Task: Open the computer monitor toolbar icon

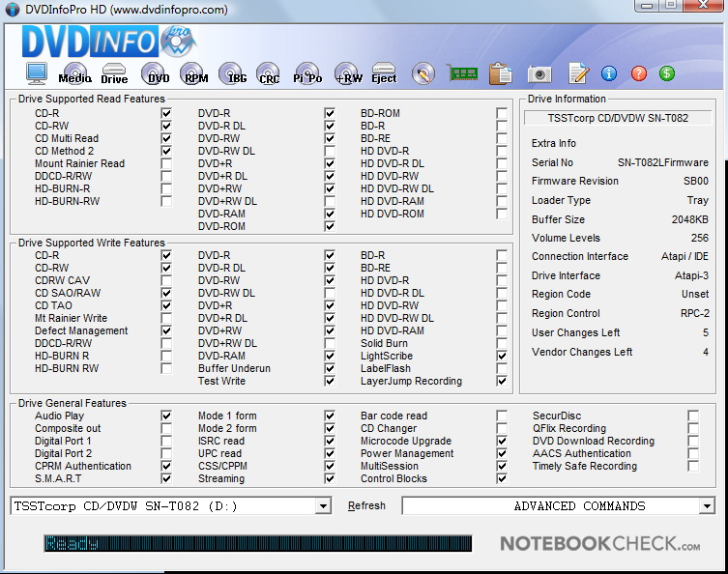Action: (37, 72)
